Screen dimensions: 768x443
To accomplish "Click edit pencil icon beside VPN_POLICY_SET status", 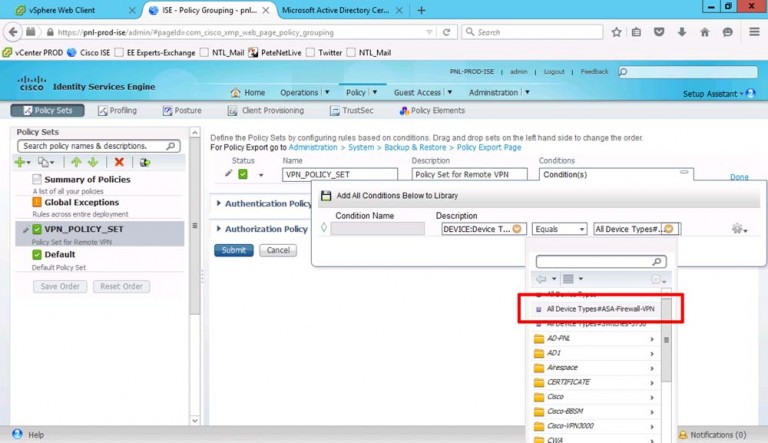I will coord(228,173).
